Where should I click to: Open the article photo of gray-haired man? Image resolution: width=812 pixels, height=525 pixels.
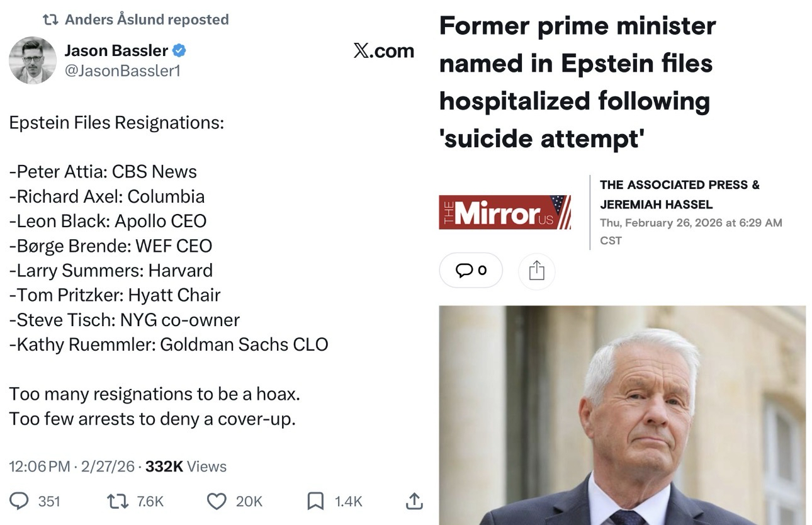click(622, 415)
